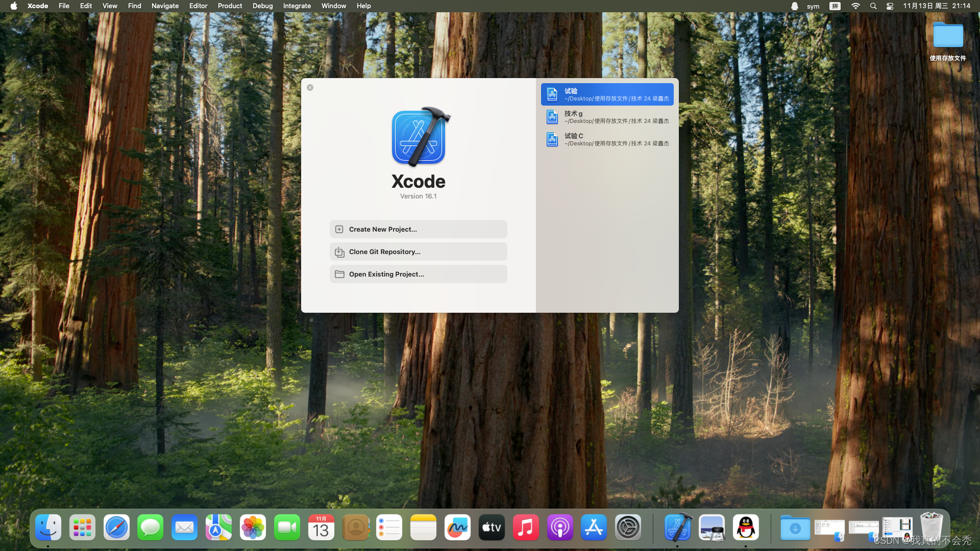This screenshot has height=551, width=980.
Task: Select the 使用存放文件 desktop folder
Action: 948,41
